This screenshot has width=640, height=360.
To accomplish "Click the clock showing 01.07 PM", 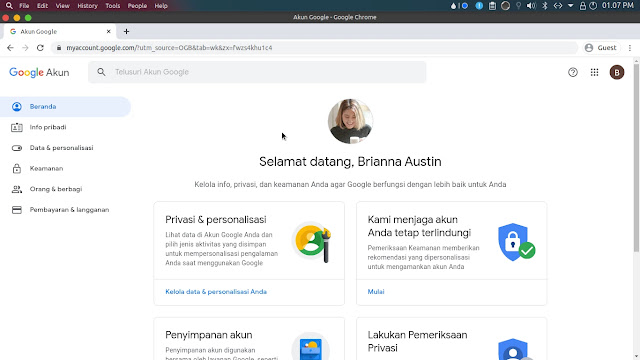I will 618,6.
